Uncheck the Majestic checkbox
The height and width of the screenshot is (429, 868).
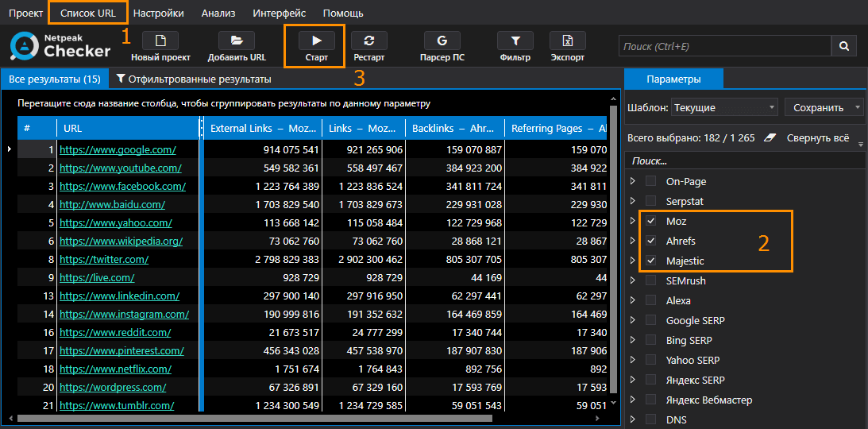point(651,261)
